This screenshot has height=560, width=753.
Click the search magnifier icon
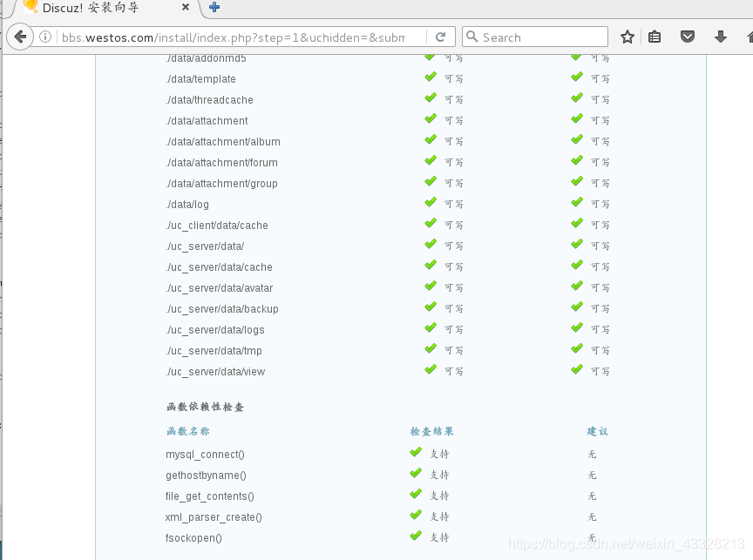(x=472, y=37)
